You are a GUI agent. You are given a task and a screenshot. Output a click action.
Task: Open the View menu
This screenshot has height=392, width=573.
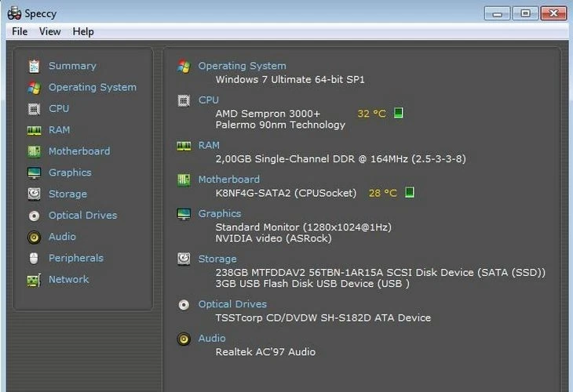(x=49, y=32)
